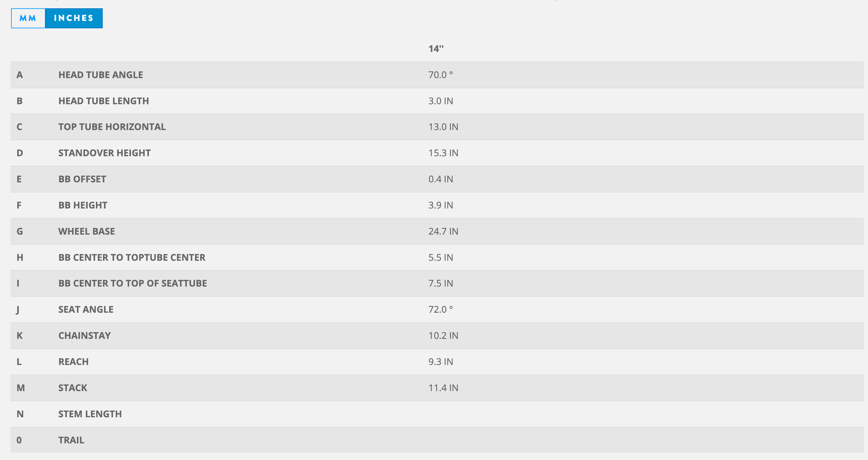The width and height of the screenshot is (868, 460).
Task: Select the Stem Length row label
Action: pyautogui.click(x=90, y=414)
